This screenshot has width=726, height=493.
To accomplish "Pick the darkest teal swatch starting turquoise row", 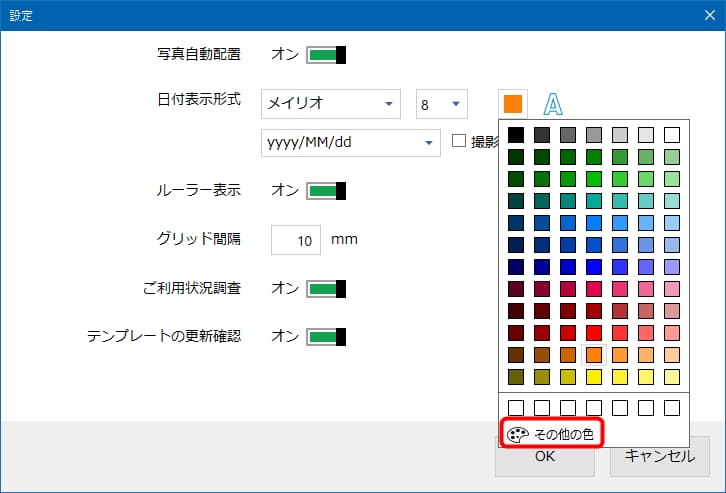I will click(x=516, y=201).
